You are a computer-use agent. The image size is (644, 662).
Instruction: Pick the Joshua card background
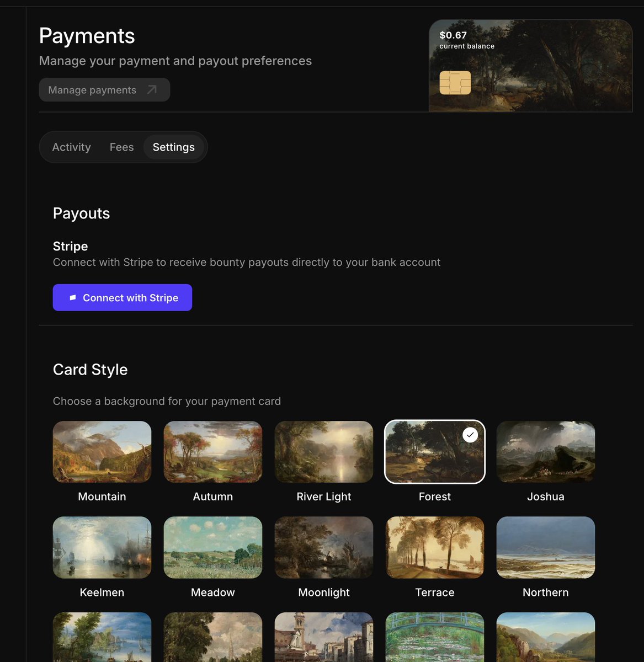(x=546, y=452)
